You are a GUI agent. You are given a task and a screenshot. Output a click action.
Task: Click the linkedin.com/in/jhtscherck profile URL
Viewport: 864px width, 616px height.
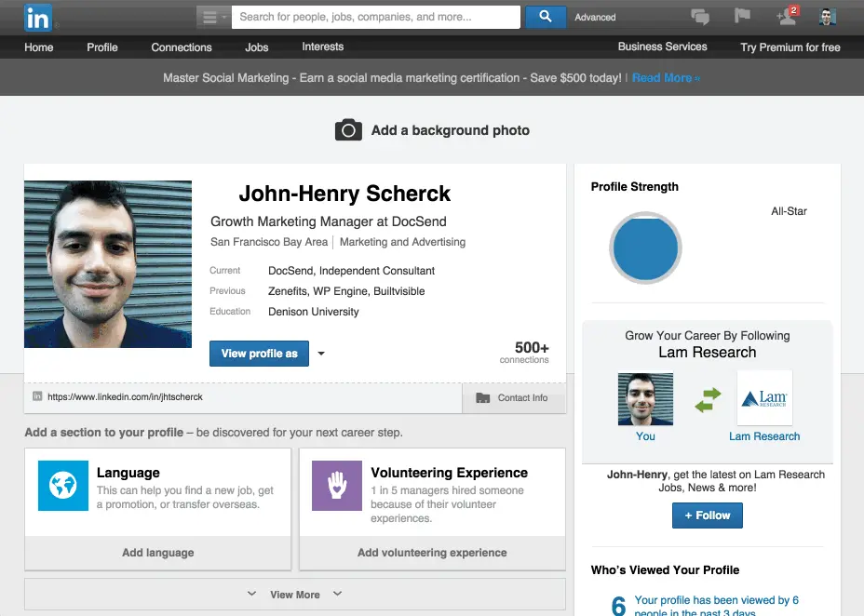(x=125, y=396)
